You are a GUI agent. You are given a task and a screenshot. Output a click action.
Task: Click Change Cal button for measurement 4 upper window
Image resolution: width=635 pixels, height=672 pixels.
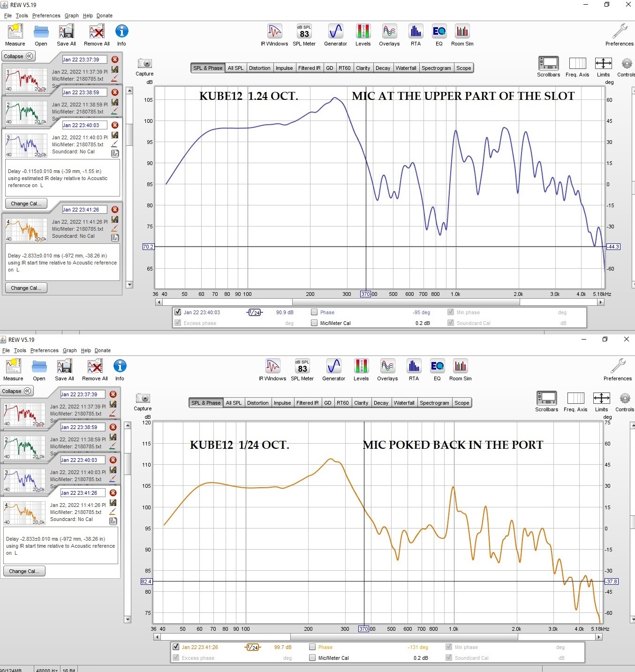[26, 288]
